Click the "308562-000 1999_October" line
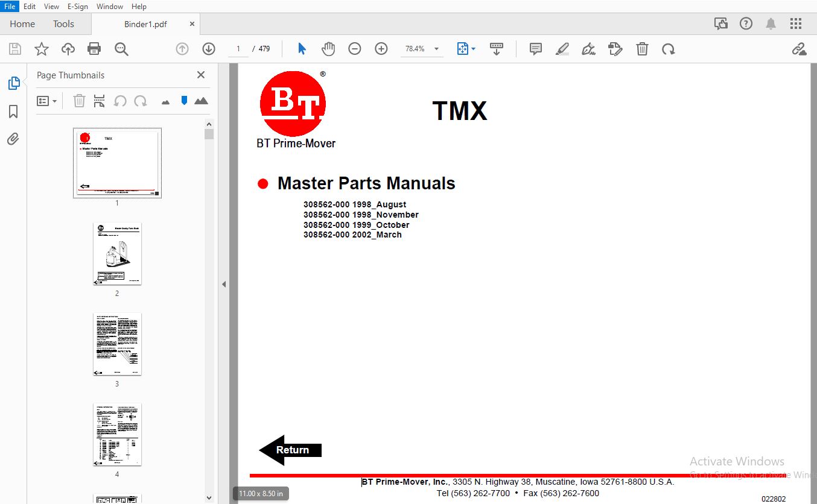Image resolution: width=817 pixels, height=504 pixels. (x=356, y=225)
